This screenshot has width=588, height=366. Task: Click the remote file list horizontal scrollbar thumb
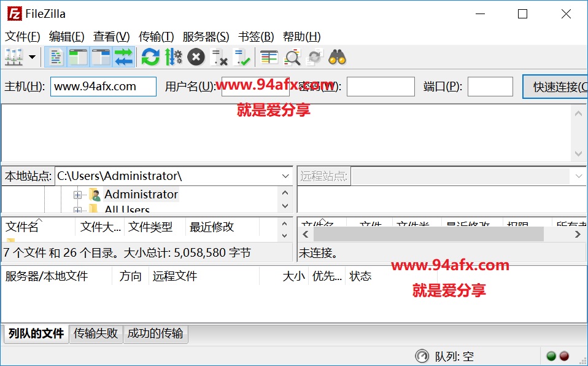click(x=428, y=234)
